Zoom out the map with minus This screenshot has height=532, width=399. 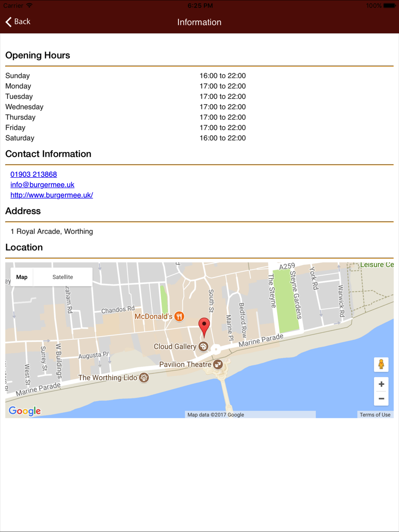click(381, 398)
